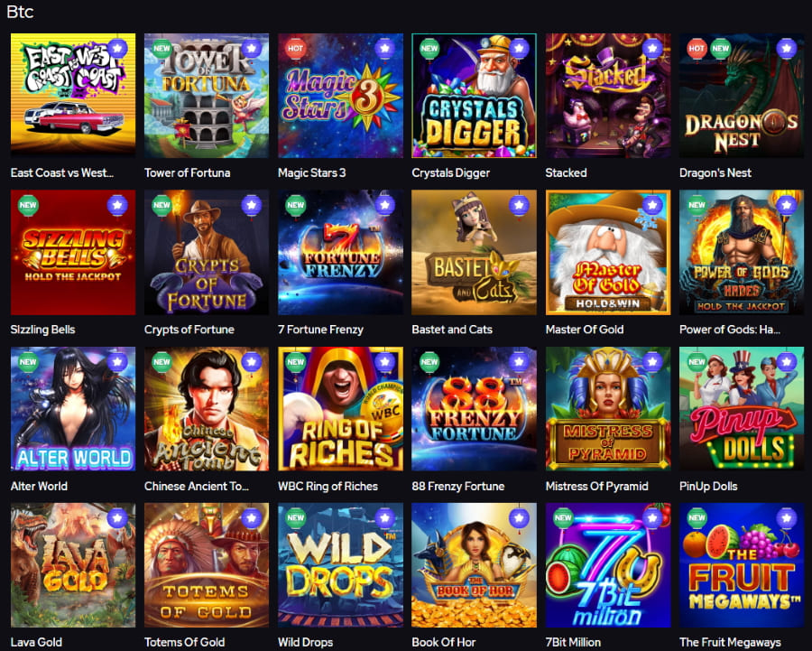Toggle favorite star on Tower of Fortuna
The width and height of the screenshot is (812, 651).
click(x=251, y=49)
